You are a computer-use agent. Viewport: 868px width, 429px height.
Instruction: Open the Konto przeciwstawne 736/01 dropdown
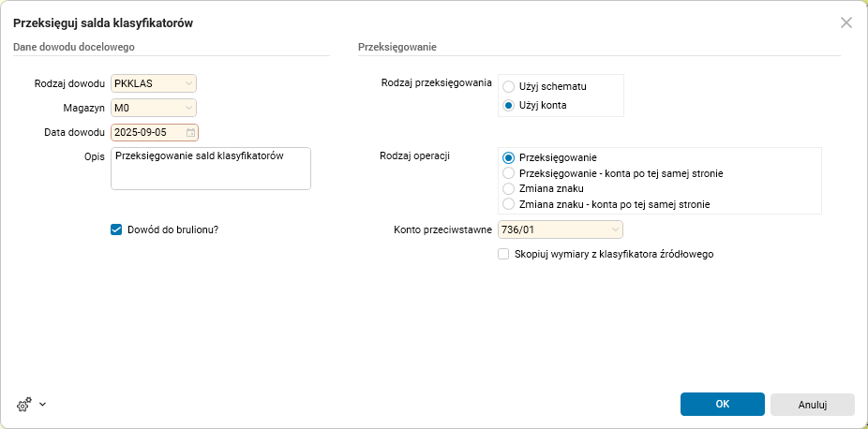click(561, 229)
